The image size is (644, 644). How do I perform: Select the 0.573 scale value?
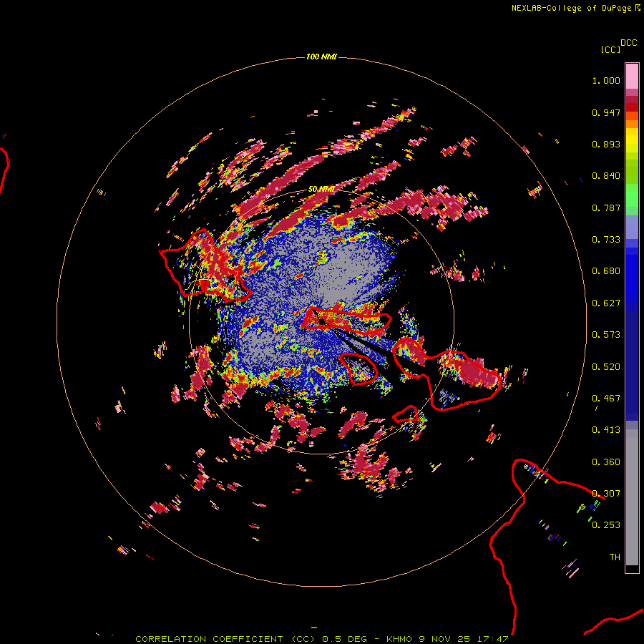tap(606, 335)
